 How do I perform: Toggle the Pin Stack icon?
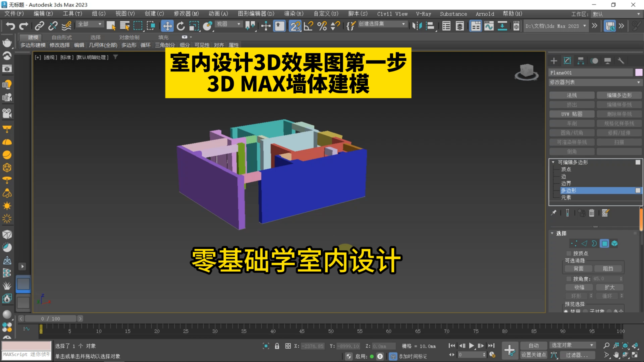tap(554, 213)
